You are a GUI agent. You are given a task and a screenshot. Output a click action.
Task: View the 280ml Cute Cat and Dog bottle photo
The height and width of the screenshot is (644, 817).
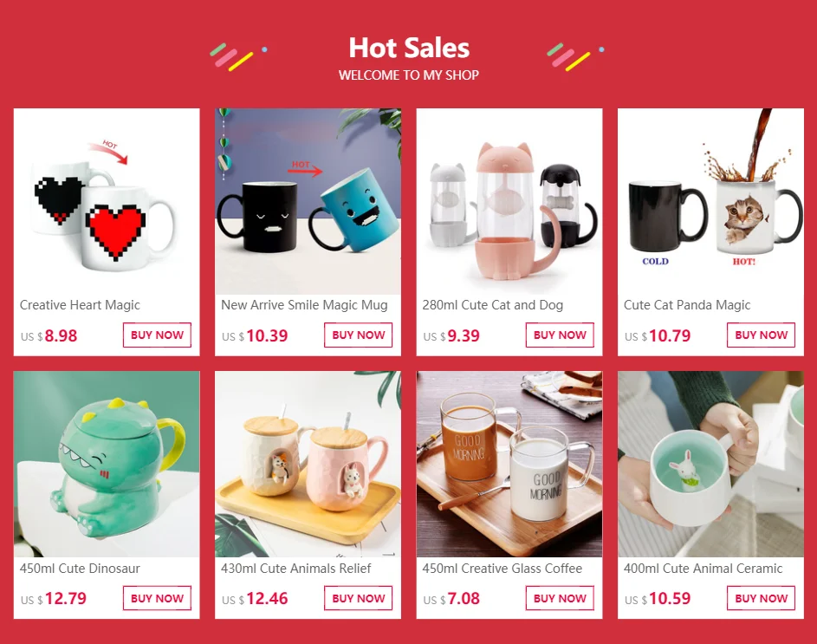coord(509,201)
